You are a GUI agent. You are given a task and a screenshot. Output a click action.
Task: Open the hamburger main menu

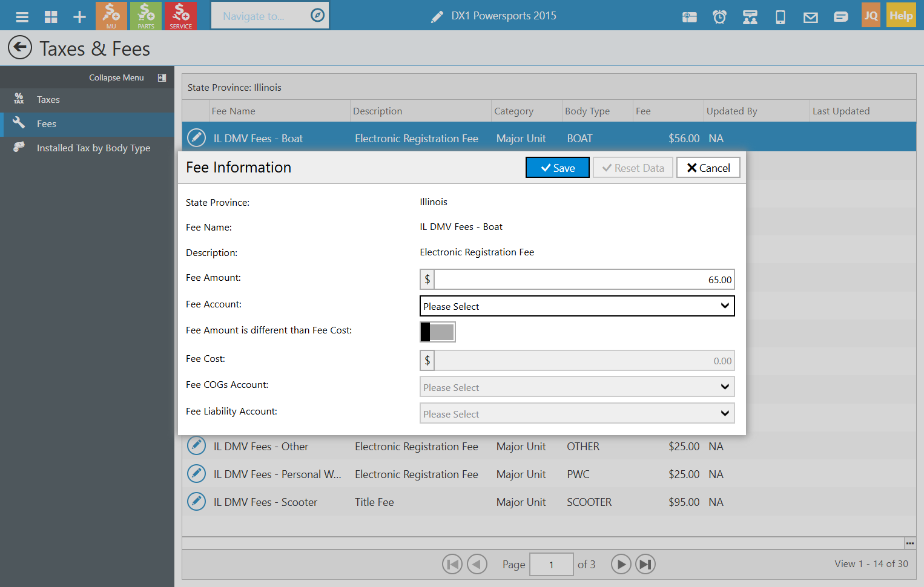point(22,16)
